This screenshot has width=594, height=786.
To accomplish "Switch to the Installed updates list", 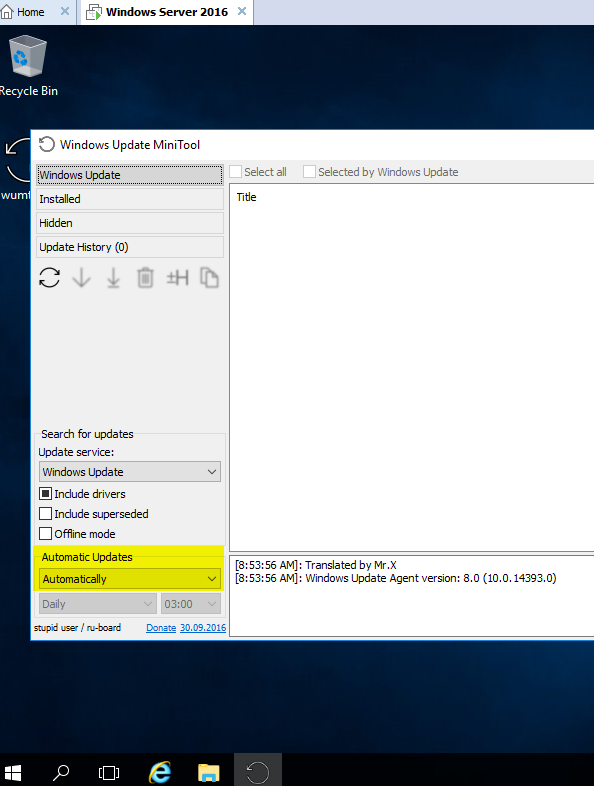I will tap(130, 199).
